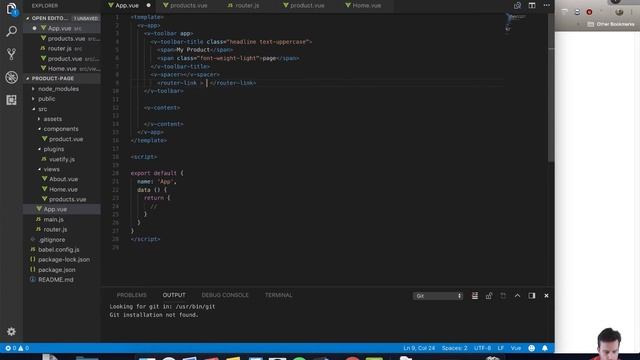Click the feedback smiley in status bar
The height and width of the screenshot is (360, 640).
(531, 348)
